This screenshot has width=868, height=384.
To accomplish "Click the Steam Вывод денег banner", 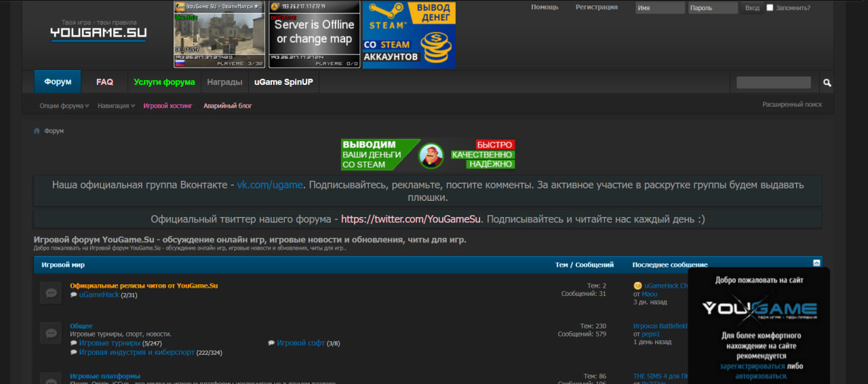I will point(409,35).
